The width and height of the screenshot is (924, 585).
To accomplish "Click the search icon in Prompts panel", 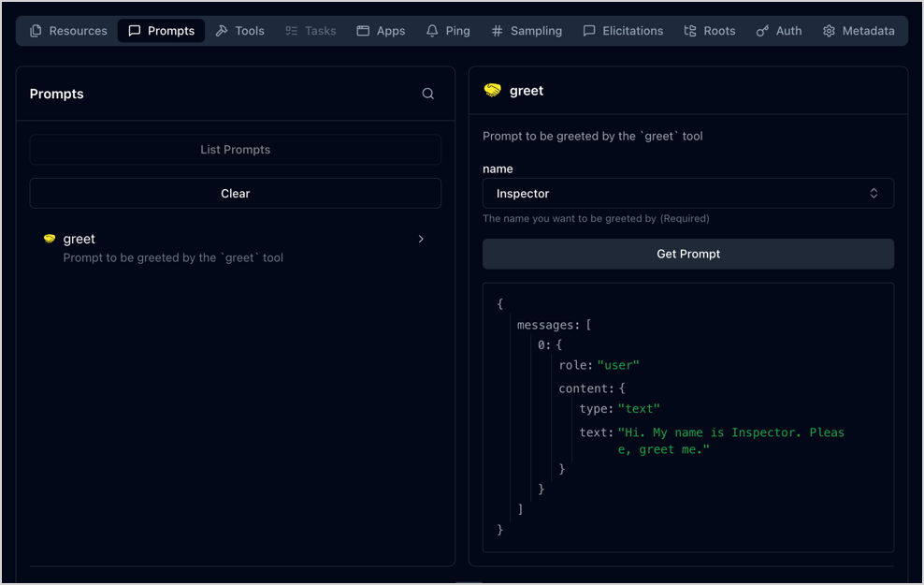I will [x=427, y=94].
